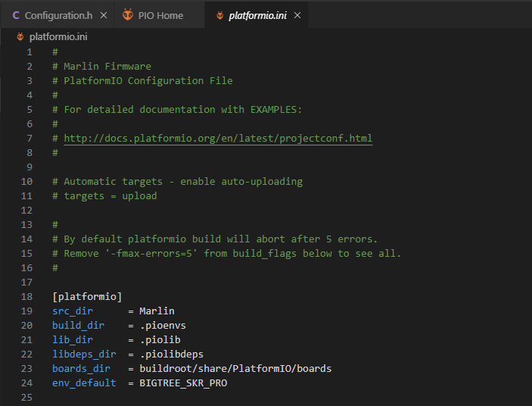Click the [platformio] section header
532x406 pixels.
click(x=87, y=297)
